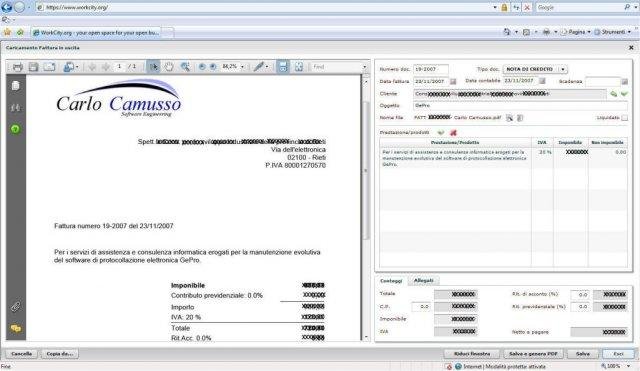Click the Numero doc input field
The image size is (640, 371).
pos(431,69)
